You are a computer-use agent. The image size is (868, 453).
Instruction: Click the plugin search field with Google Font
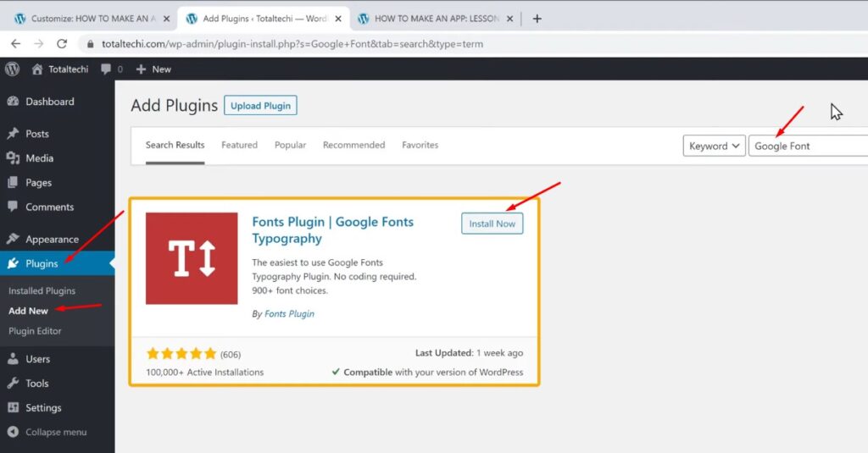(808, 146)
